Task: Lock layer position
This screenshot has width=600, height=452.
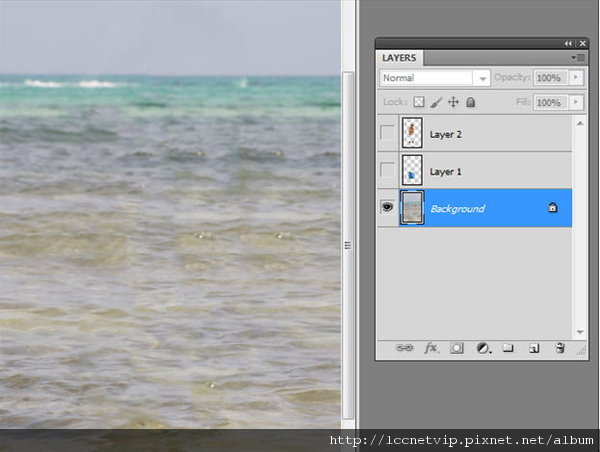Action: (x=453, y=102)
